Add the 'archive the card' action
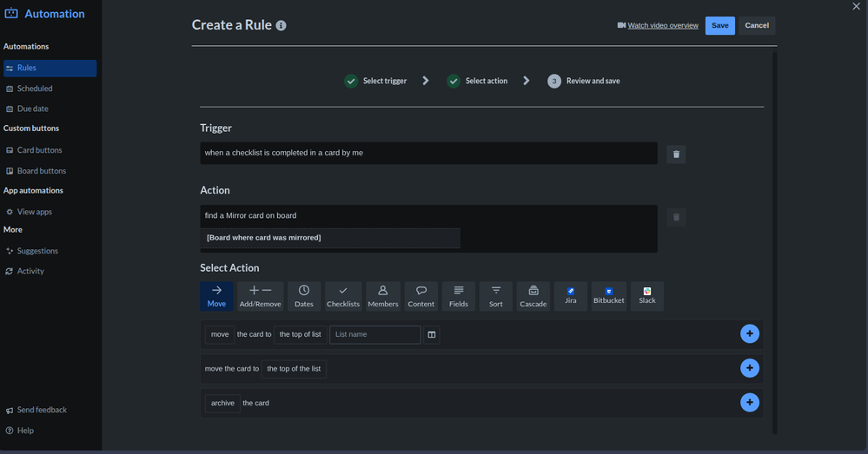 pos(750,402)
